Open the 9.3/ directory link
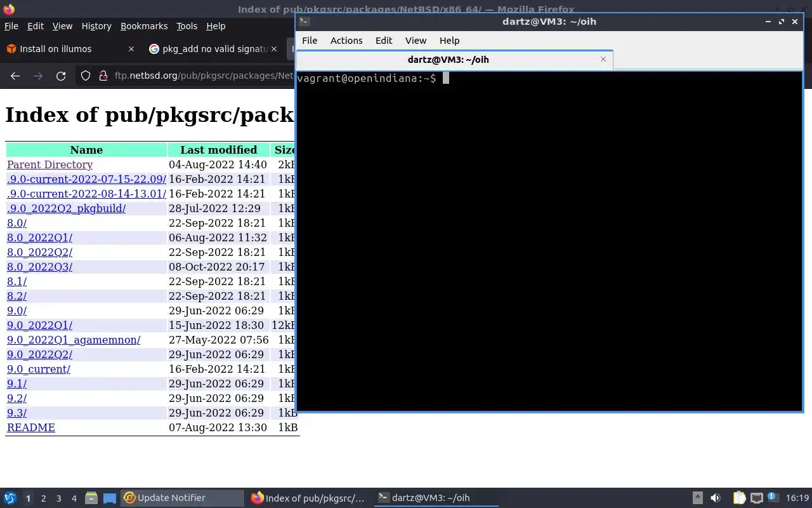Screen dimensions: 812x508 [x=16, y=413]
